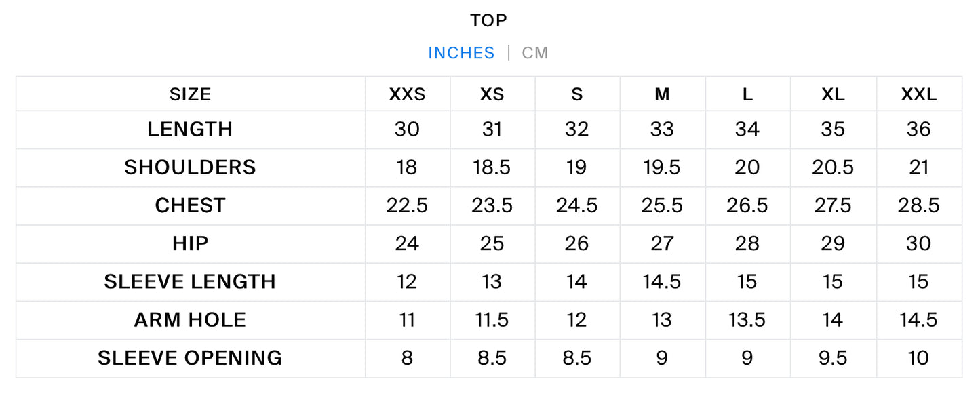Select the HIP row label
The width and height of the screenshot is (980, 417).
[x=190, y=243]
